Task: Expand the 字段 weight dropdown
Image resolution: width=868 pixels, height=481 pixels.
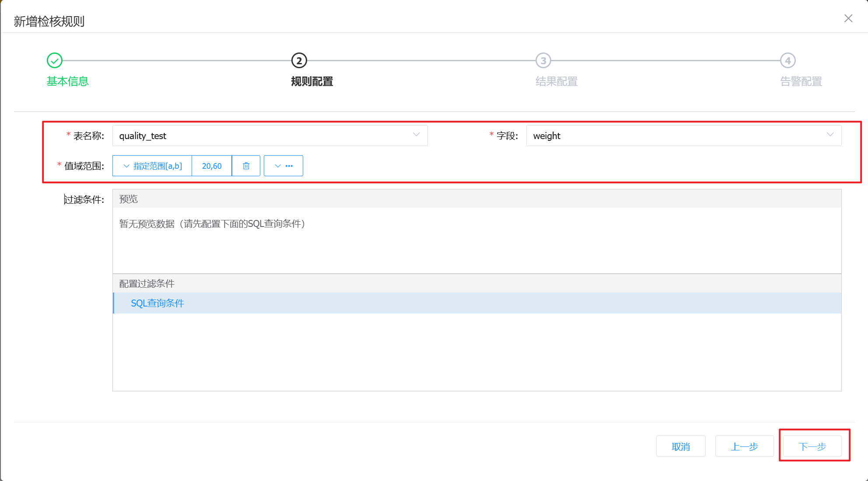Action: [x=683, y=136]
